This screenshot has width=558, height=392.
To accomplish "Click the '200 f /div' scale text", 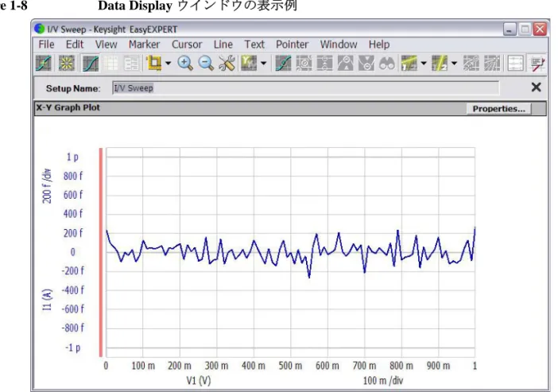I will point(47,186).
